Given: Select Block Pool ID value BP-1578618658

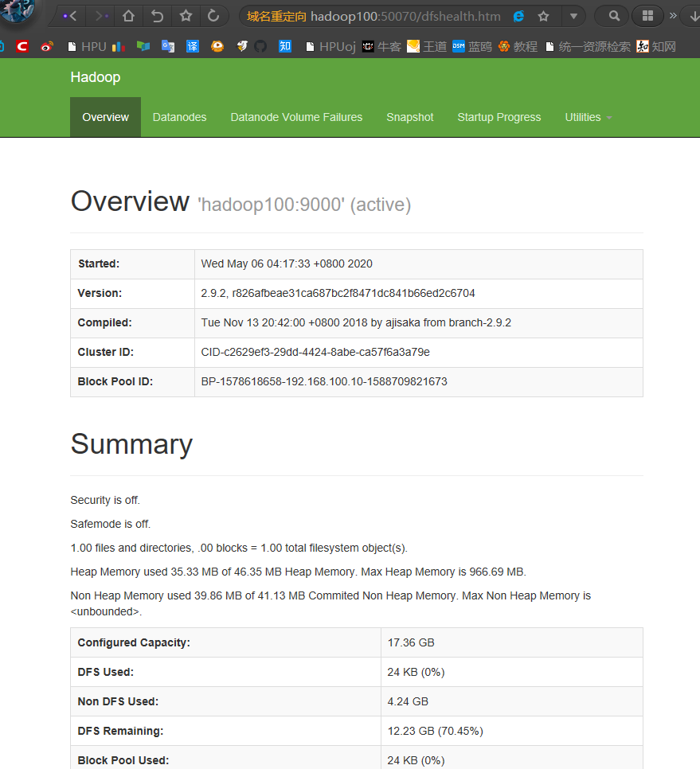Looking at the screenshot, I should [324, 381].
